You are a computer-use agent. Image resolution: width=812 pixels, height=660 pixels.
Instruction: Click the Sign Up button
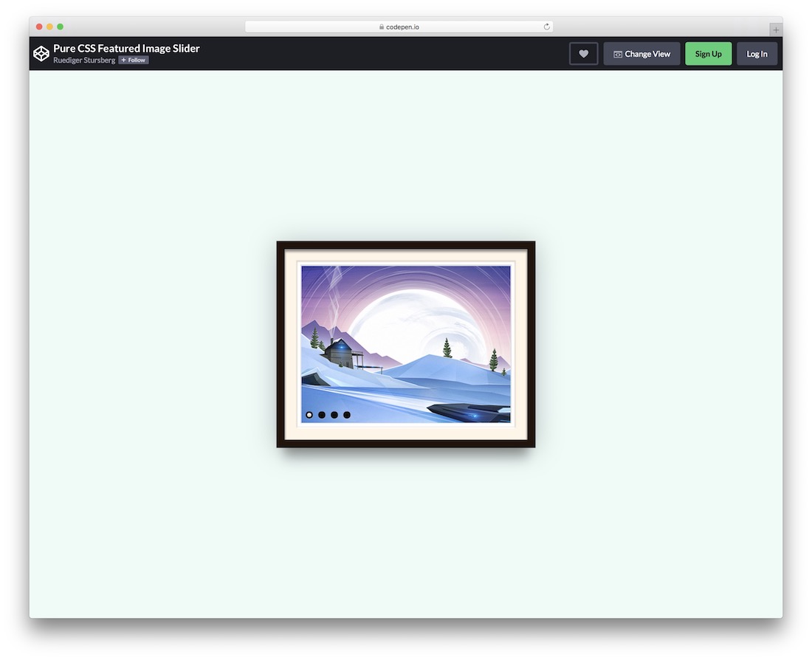pyautogui.click(x=708, y=53)
